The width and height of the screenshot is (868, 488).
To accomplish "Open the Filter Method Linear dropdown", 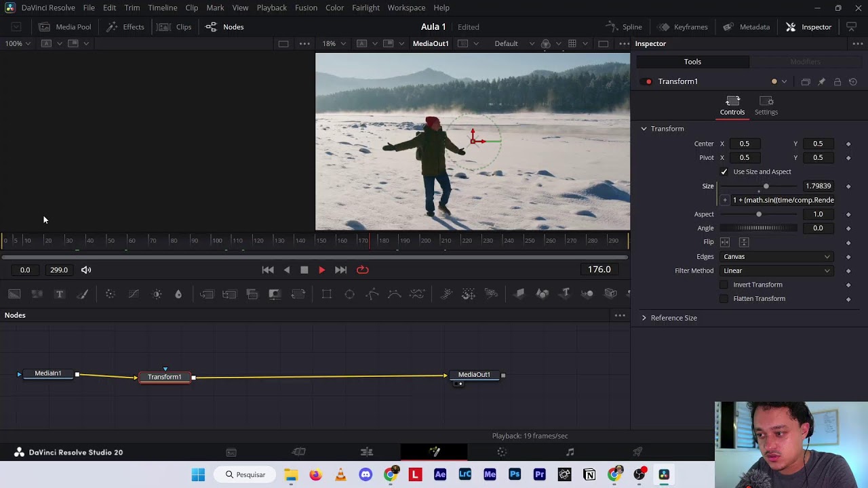I will coord(776,271).
